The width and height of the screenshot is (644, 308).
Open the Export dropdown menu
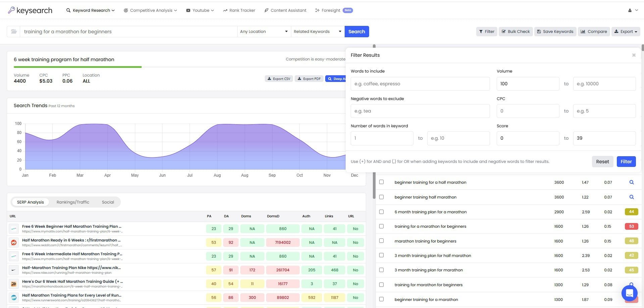(626, 31)
